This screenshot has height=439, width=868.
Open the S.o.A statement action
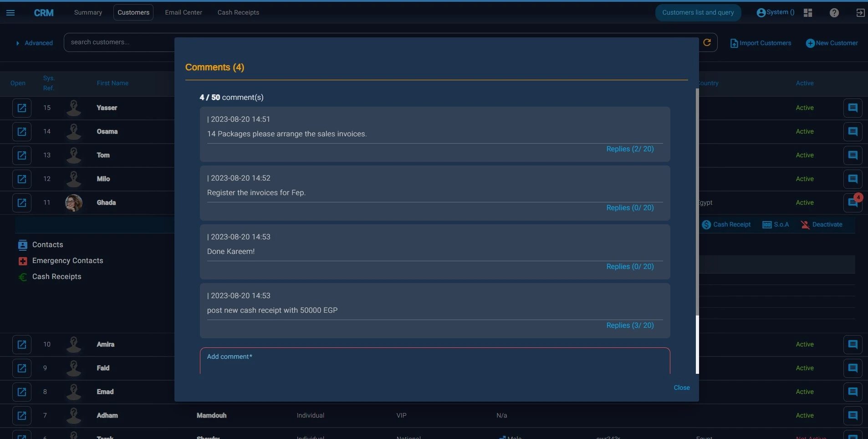tap(776, 225)
